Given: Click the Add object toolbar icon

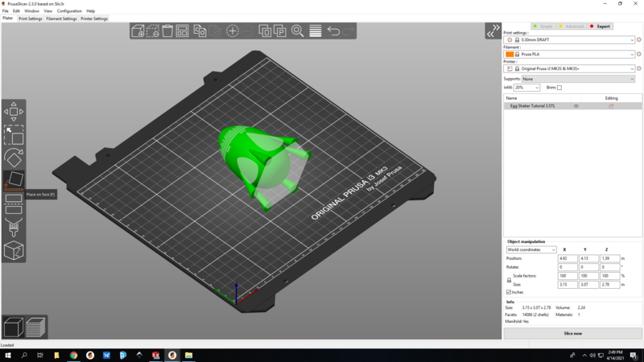Looking at the screenshot, I should (138, 31).
